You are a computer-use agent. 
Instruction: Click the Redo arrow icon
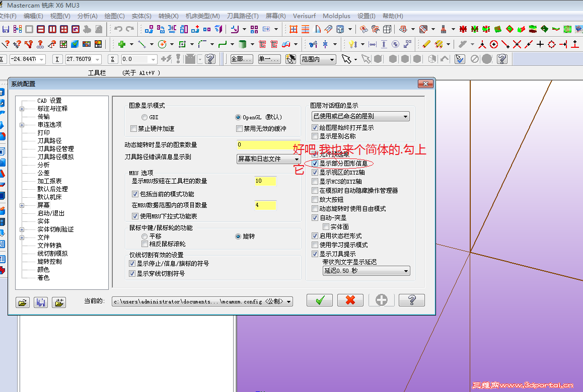click(x=130, y=29)
